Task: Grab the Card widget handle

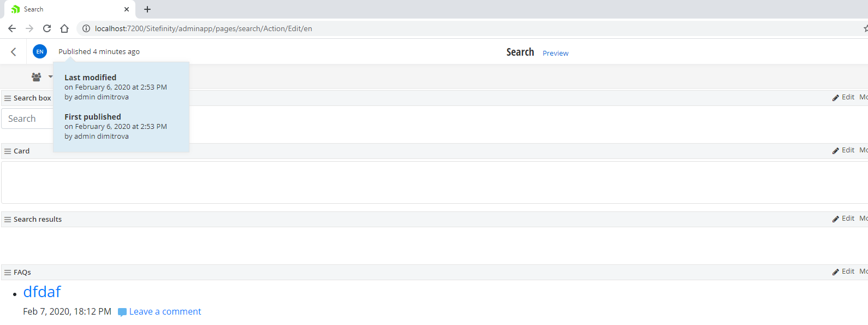Action: click(8, 151)
